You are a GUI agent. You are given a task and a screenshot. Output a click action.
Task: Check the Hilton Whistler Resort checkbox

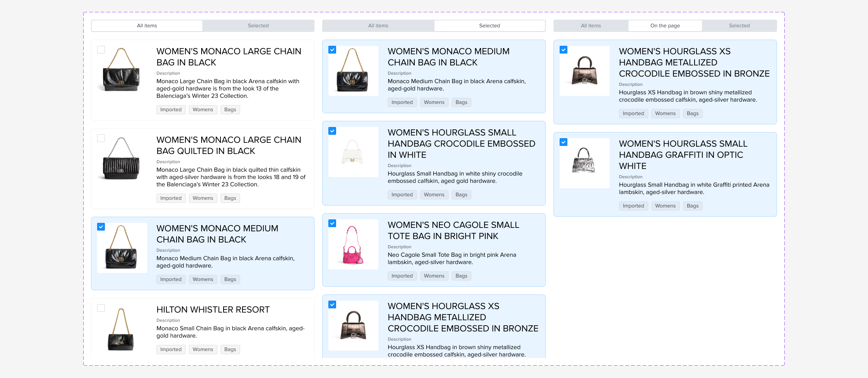click(101, 308)
